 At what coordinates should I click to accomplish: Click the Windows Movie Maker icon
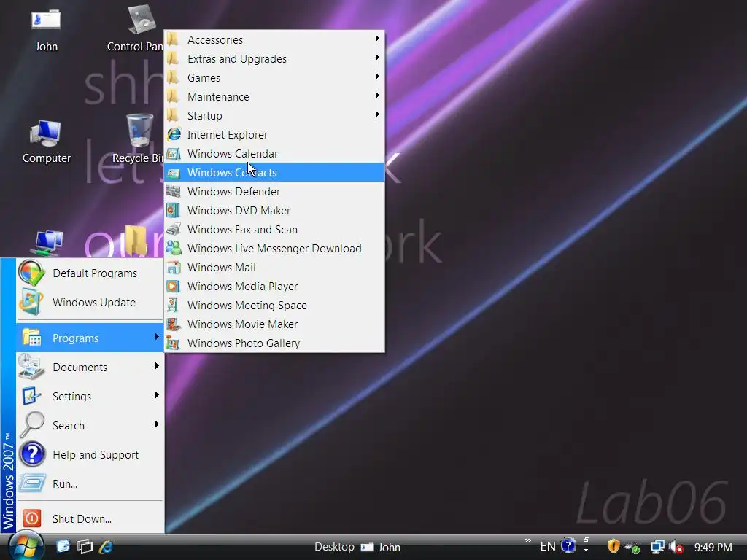[174, 324]
